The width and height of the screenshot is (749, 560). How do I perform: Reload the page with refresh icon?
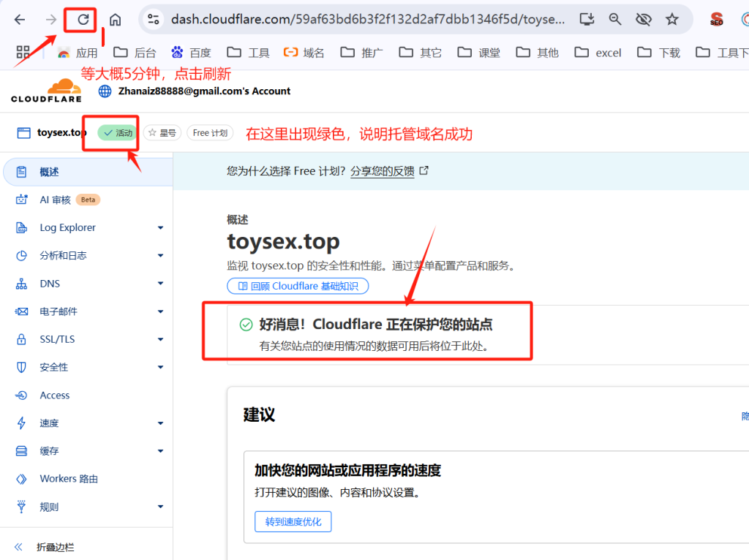pos(83,20)
